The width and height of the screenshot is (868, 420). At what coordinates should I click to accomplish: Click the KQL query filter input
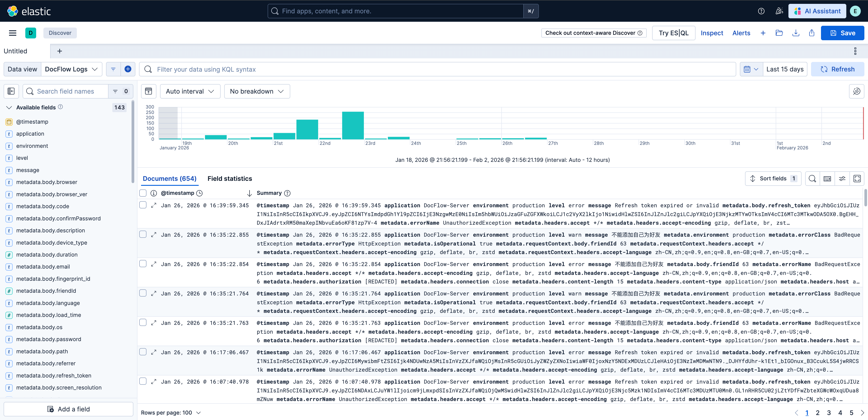point(438,69)
